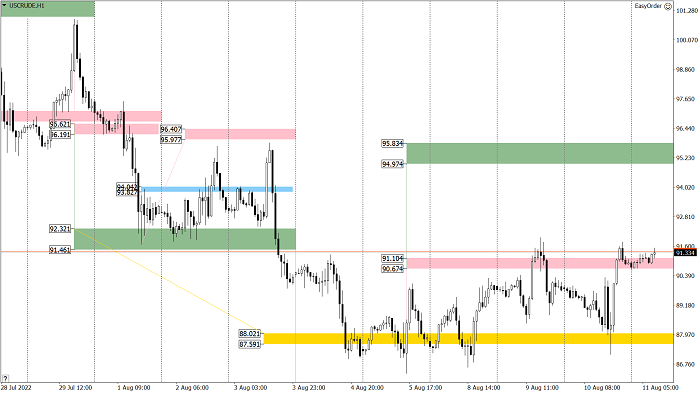700x393 pixels.
Task: Select the green rectangle behind the chart title
Action: pos(47,9)
